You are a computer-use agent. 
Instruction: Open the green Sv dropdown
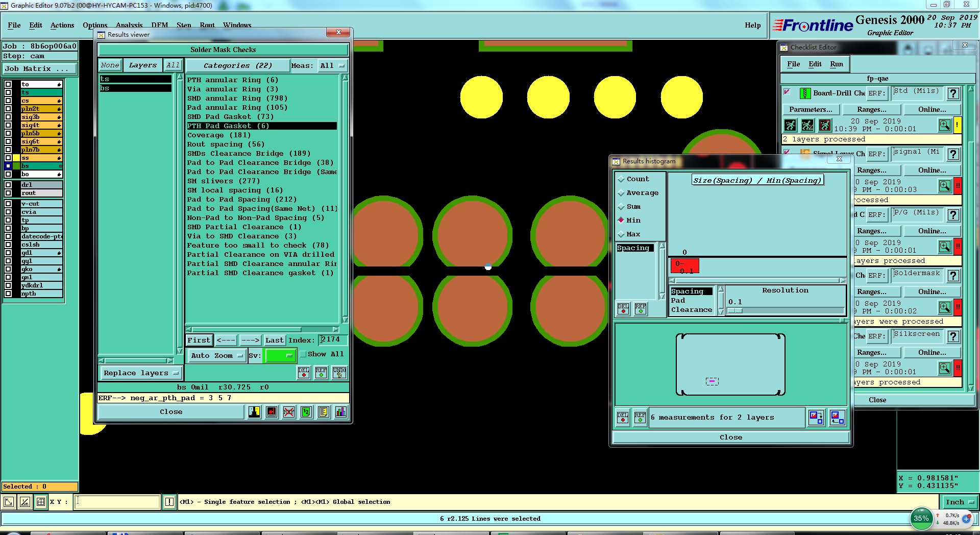280,356
